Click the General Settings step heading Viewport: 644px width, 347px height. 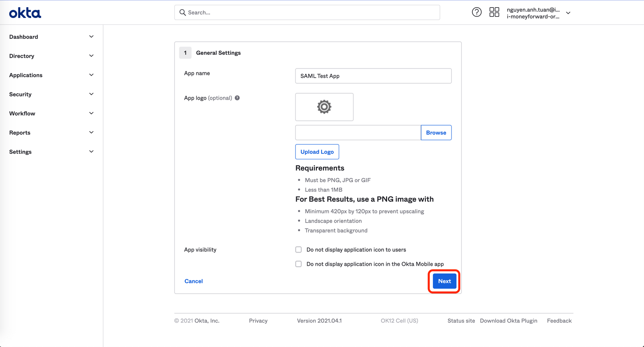click(218, 53)
